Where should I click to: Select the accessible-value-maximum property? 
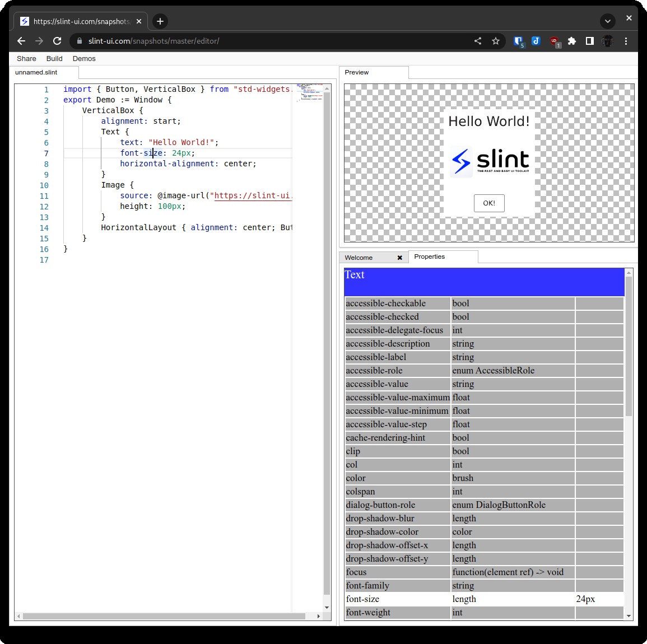pos(485,397)
